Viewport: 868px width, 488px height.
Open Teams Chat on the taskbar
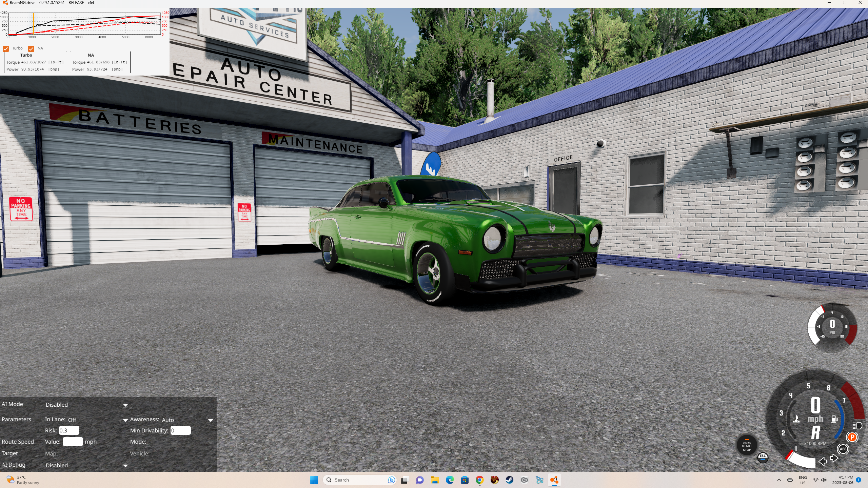pyautogui.click(x=420, y=480)
